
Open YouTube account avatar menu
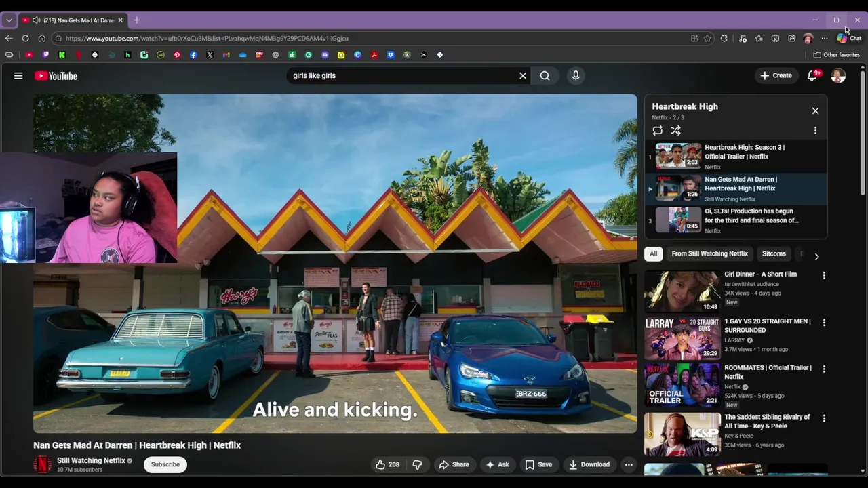tap(838, 76)
